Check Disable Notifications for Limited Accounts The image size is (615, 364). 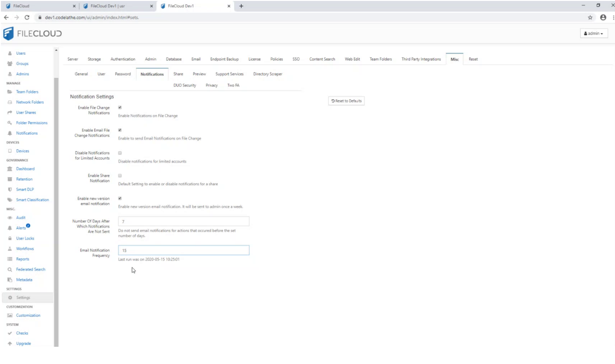(120, 153)
